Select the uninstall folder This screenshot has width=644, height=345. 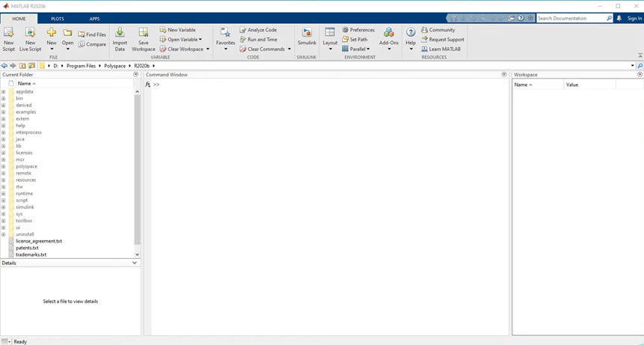(25, 234)
